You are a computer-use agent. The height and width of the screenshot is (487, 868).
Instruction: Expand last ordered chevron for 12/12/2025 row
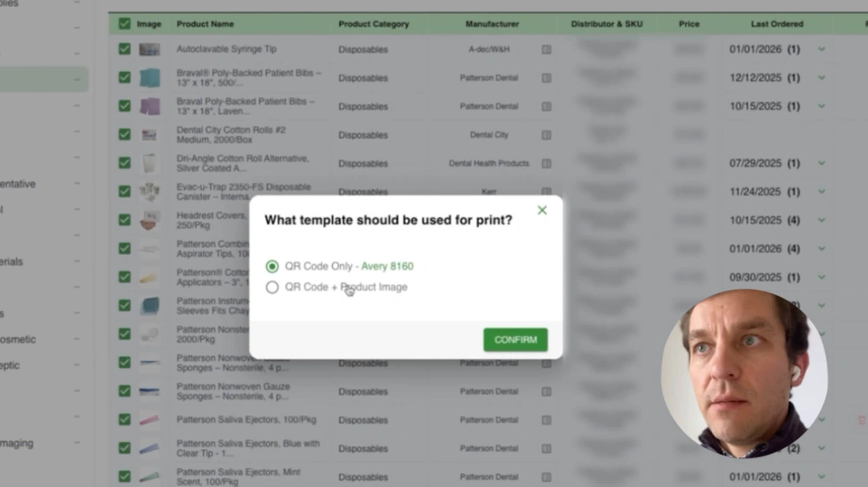pos(821,78)
